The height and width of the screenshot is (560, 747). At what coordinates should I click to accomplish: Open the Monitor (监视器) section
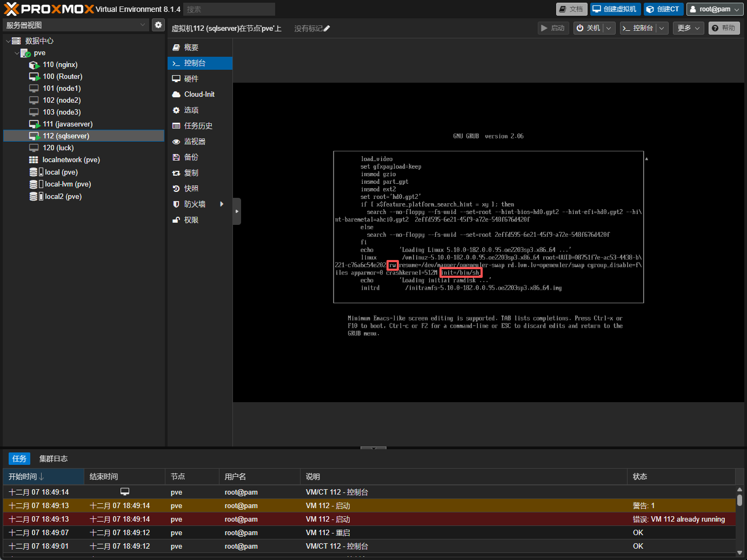(200, 142)
